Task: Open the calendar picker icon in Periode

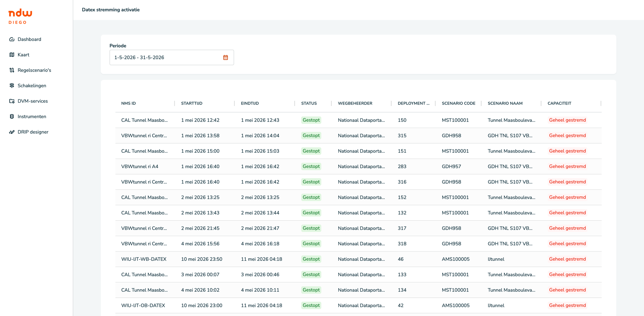Action: pos(226,57)
